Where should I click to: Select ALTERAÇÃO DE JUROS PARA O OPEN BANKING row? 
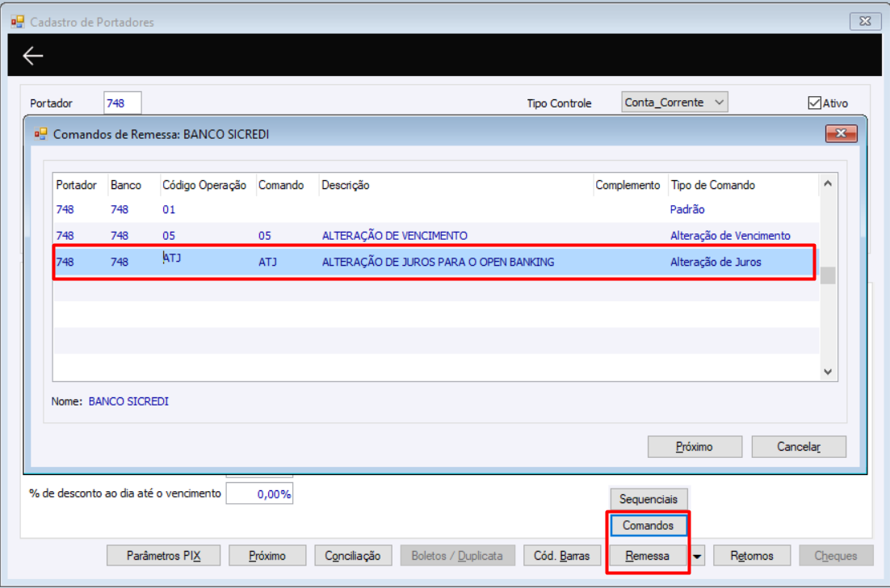(x=435, y=262)
